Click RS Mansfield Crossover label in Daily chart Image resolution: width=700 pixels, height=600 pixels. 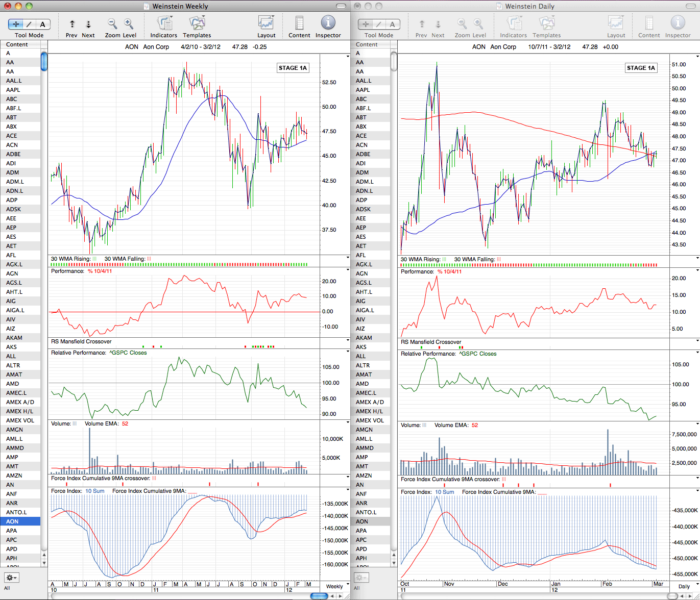click(x=431, y=342)
